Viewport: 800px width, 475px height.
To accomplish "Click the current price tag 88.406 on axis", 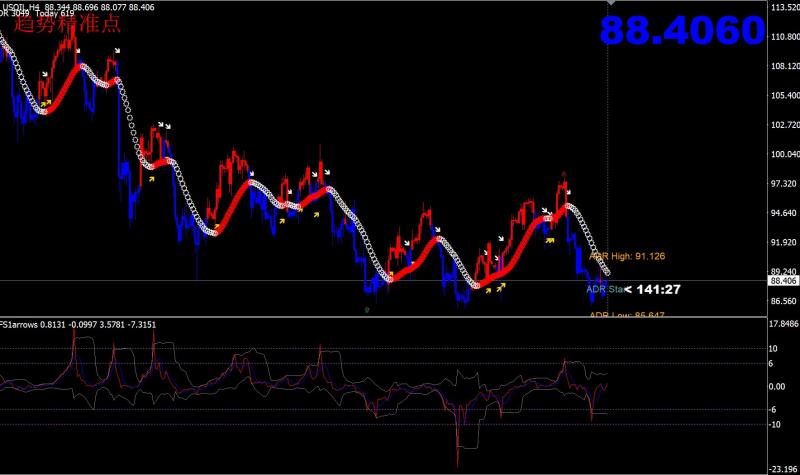I will click(783, 281).
